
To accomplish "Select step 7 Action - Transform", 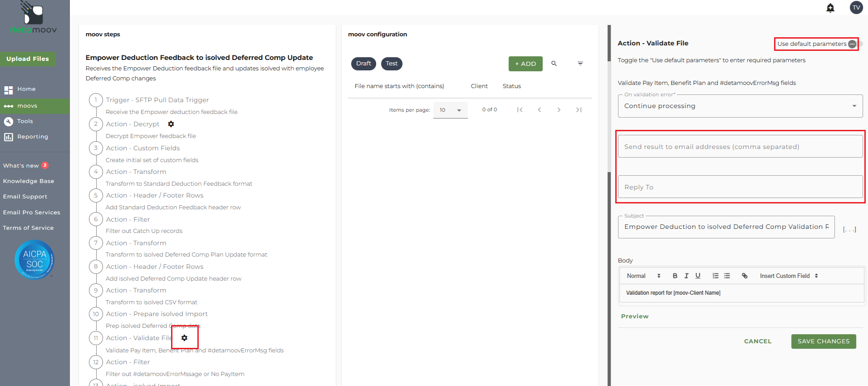I will (x=136, y=243).
